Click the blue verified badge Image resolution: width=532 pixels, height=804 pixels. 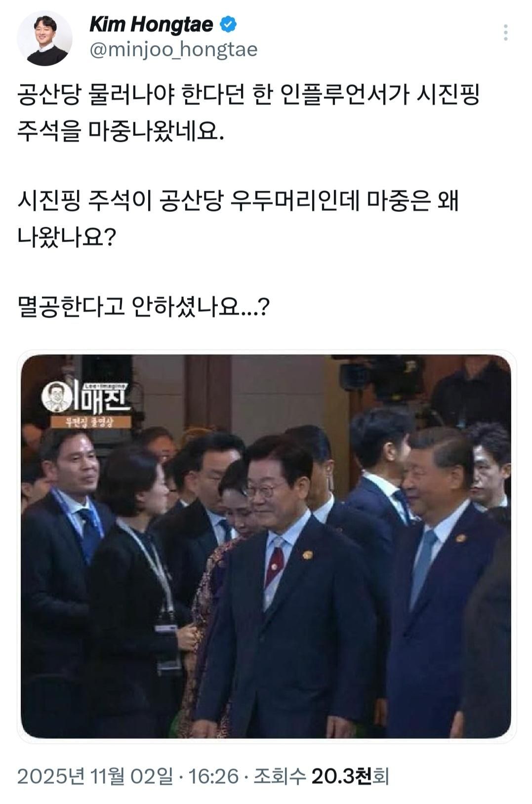coord(228,25)
